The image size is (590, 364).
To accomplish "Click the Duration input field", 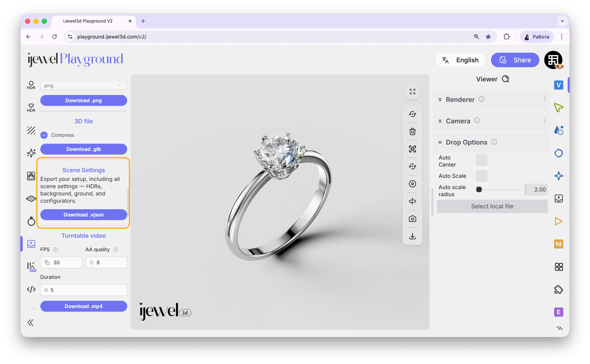I will pos(84,290).
